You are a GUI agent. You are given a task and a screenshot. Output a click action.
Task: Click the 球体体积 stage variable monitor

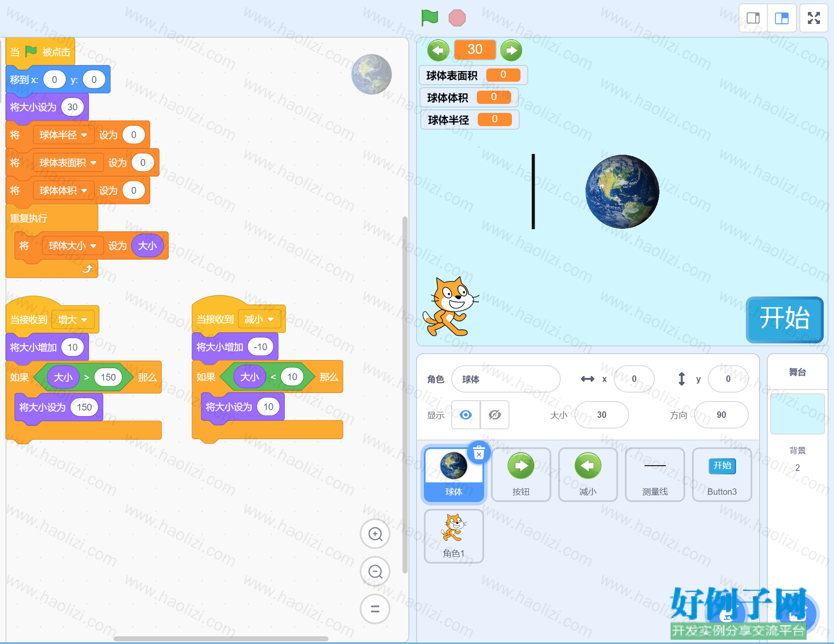469,97
